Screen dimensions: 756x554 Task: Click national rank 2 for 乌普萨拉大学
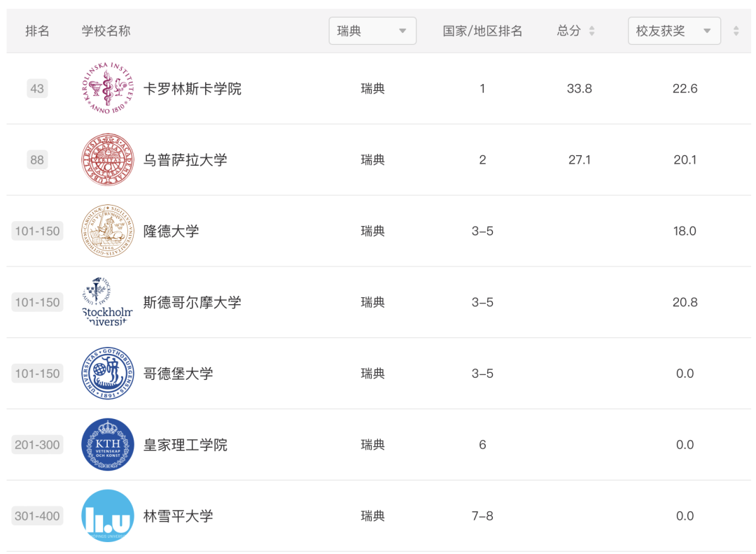point(482,160)
